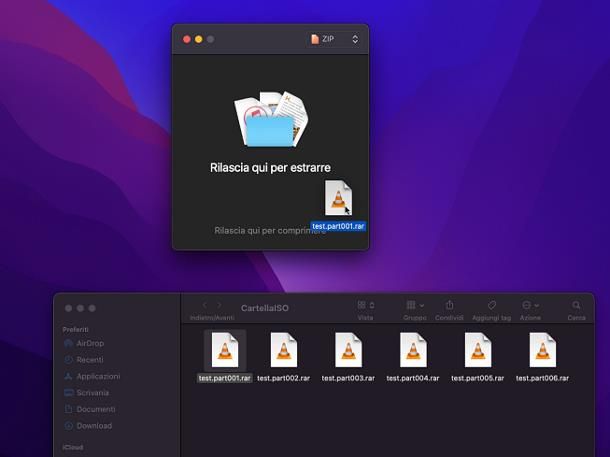Click the 'Rilascia qui per comprimere' label
610x457 pixels.
270,231
